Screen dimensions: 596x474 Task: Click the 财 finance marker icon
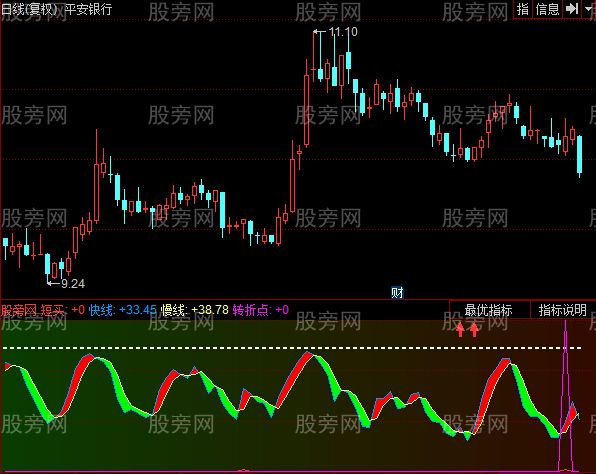(397, 292)
